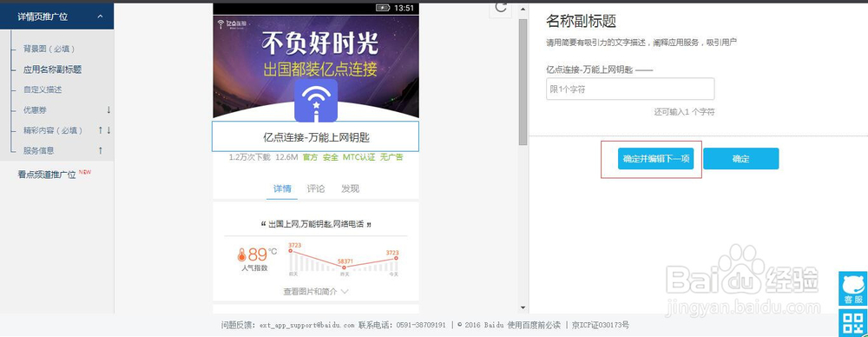
Task: Move 精彩内容 up with its up arrow
Action: [x=100, y=130]
